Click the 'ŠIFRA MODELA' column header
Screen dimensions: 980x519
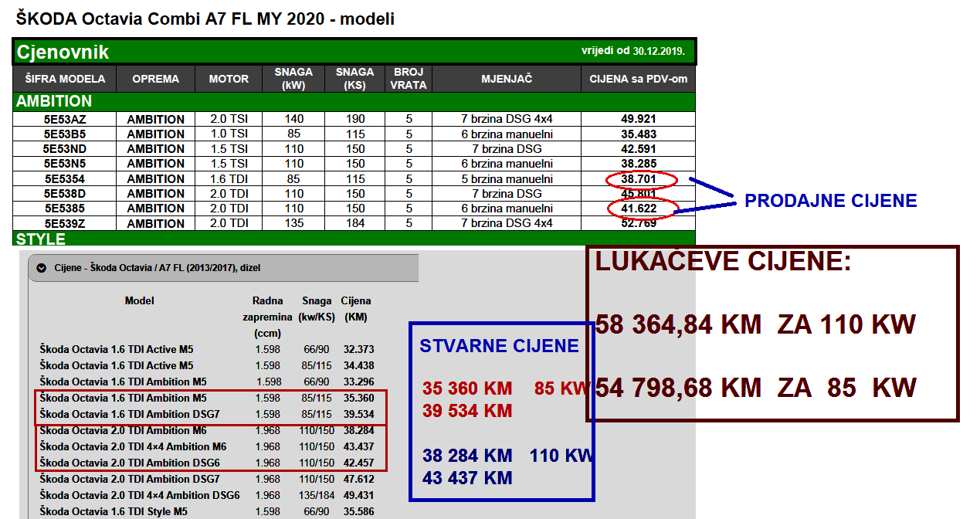pos(65,79)
